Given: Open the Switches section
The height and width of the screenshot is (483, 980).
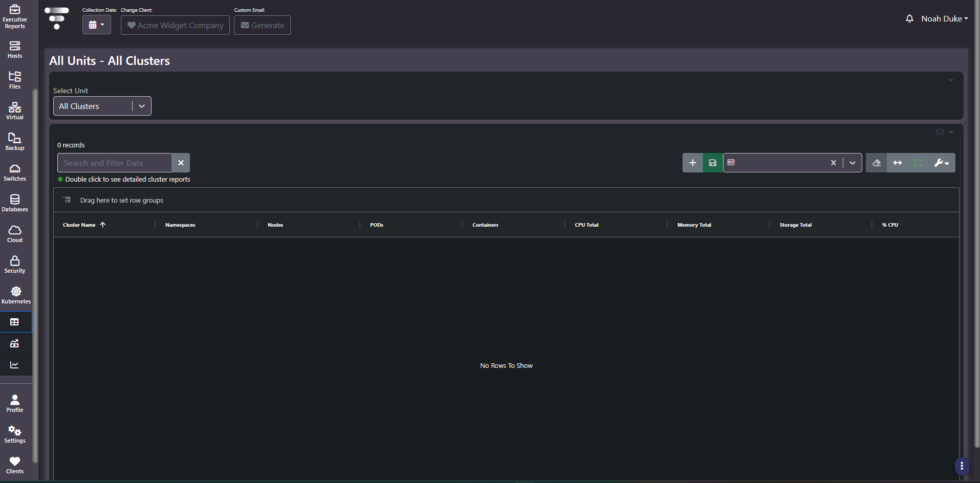Looking at the screenshot, I should (x=15, y=172).
